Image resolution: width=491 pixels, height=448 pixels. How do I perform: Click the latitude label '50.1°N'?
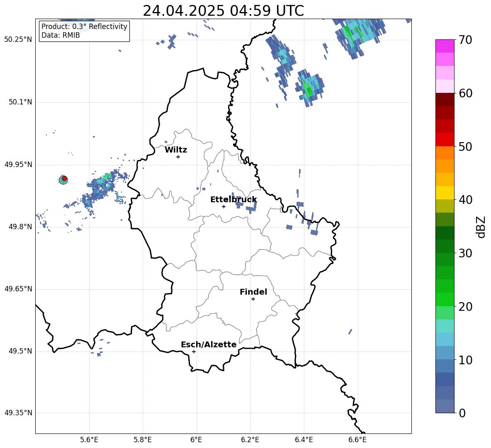click(x=20, y=102)
